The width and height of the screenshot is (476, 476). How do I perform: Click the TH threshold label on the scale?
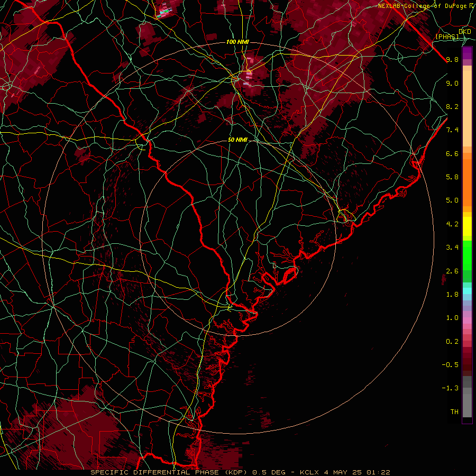tap(454, 412)
